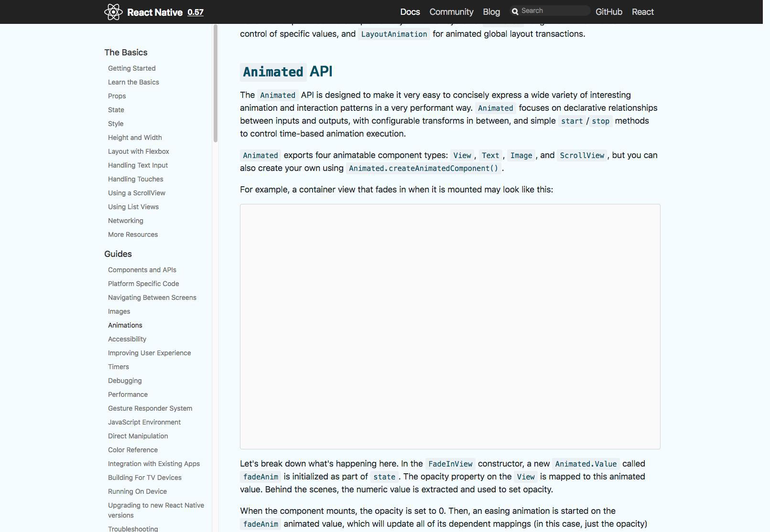Open Direct Manipulation guide

pos(138,436)
